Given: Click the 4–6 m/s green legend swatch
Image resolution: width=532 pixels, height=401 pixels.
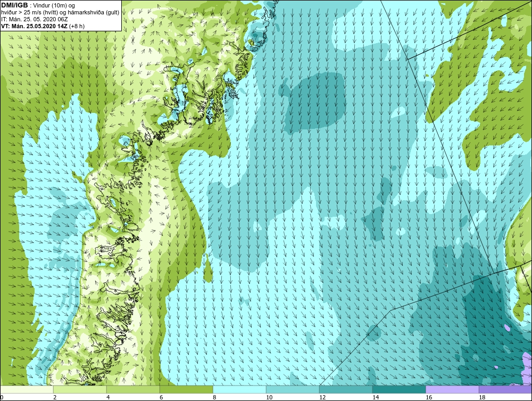Looking at the screenshot, I should coord(133,389).
